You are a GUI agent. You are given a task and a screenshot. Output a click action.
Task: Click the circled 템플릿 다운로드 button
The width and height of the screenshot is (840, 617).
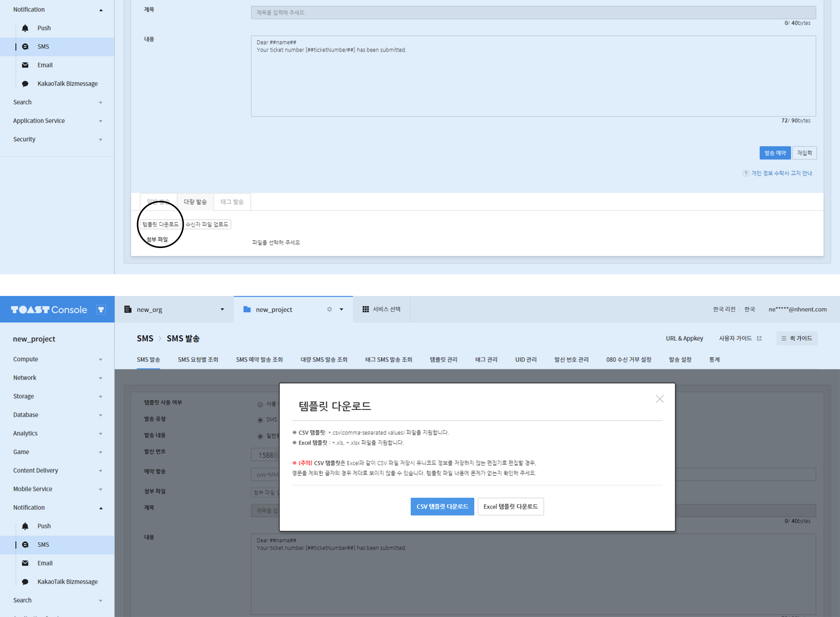coord(160,224)
